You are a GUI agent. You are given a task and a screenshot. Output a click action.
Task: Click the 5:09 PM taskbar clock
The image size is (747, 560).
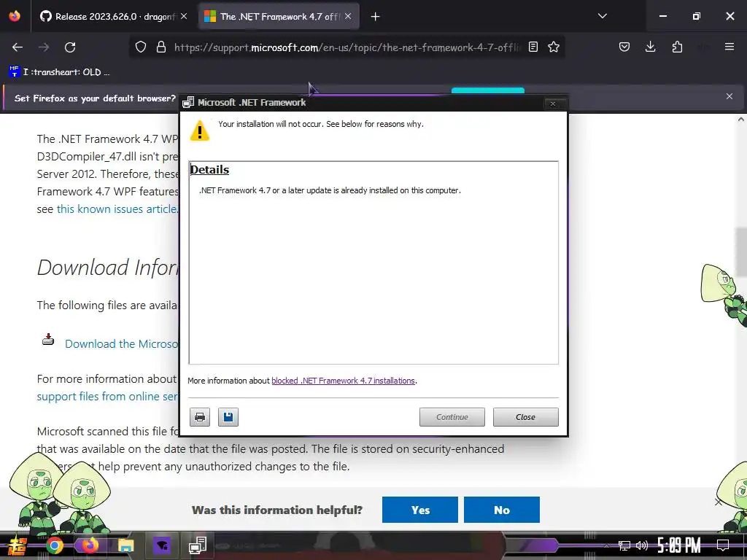tap(679, 545)
